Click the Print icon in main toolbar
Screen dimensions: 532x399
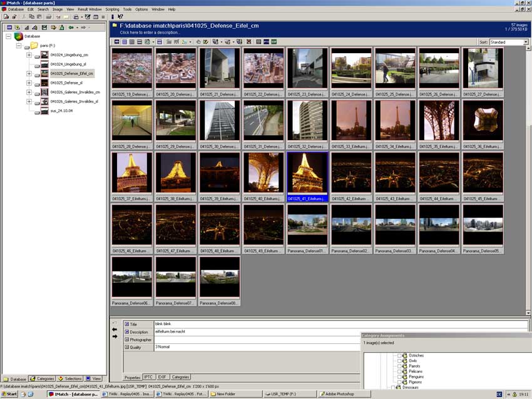49,17
